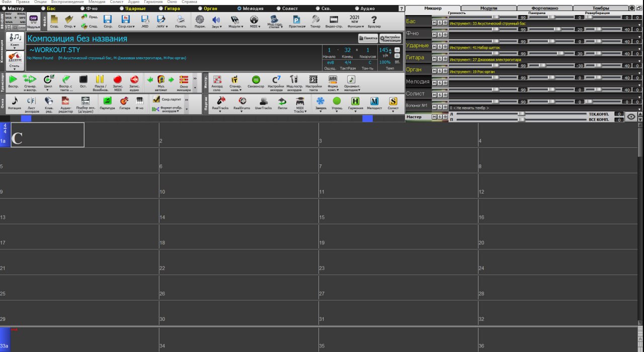Open UserTracks picker

[263, 103]
